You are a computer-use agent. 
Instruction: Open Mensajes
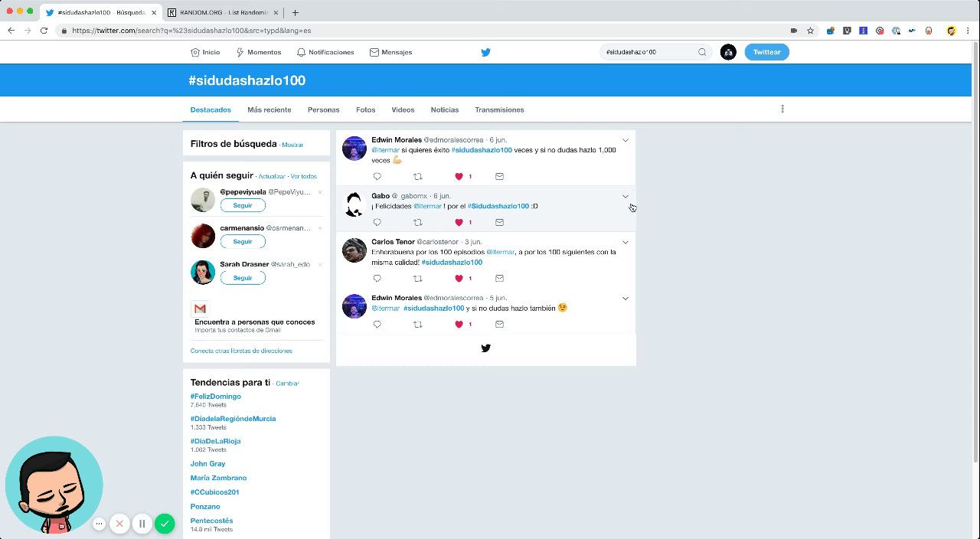[391, 52]
